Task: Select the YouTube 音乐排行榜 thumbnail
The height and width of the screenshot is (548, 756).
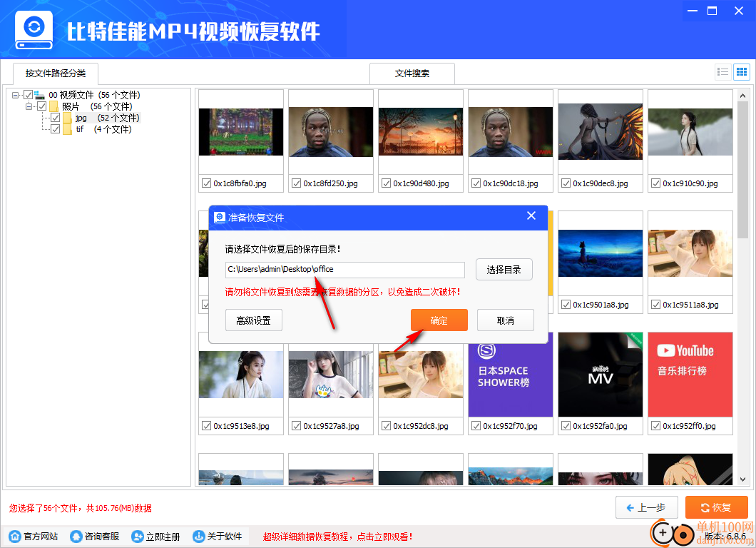Action: [690, 375]
